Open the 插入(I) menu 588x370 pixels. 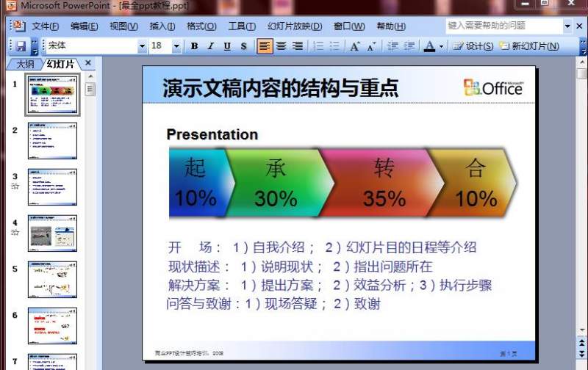[162, 26]
